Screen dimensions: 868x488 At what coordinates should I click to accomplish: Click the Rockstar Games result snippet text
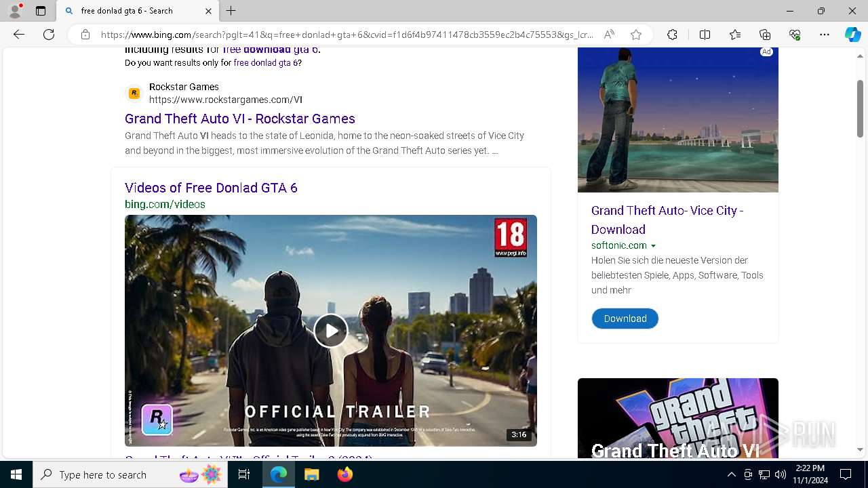click(x=324, y=143)
